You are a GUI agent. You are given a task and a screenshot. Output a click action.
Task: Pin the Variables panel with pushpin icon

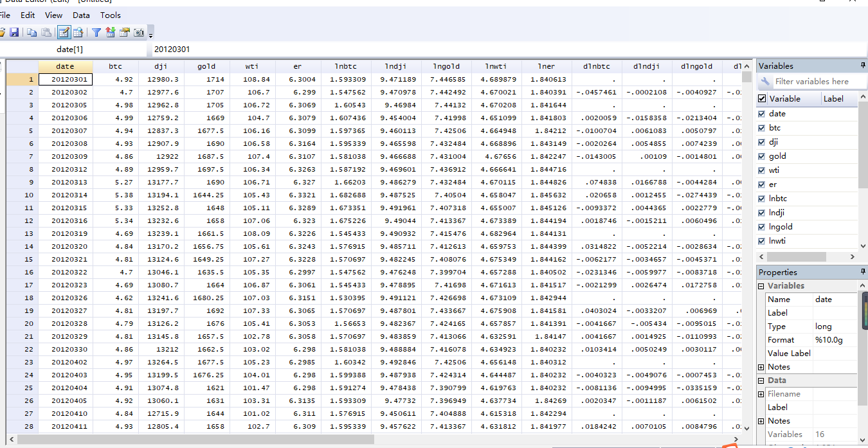(863, 66)
